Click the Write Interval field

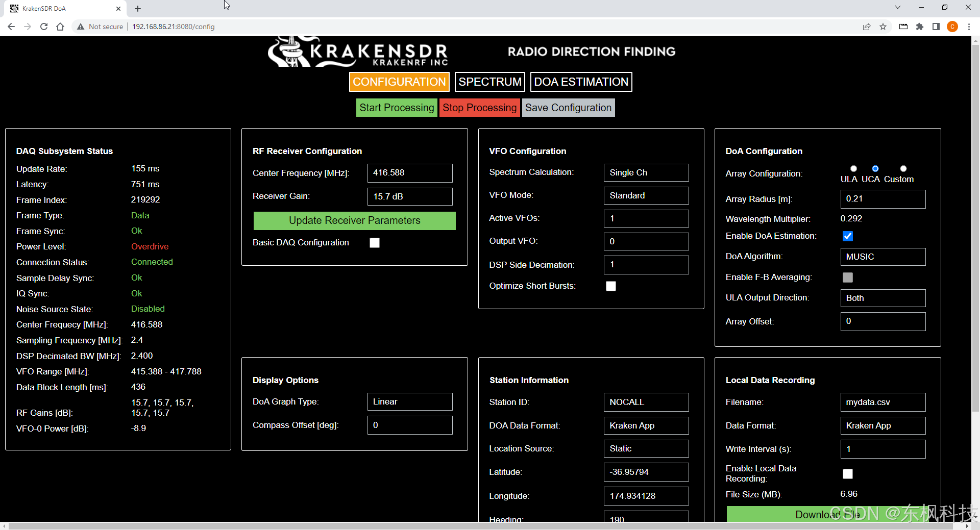(x=883, y=449)
